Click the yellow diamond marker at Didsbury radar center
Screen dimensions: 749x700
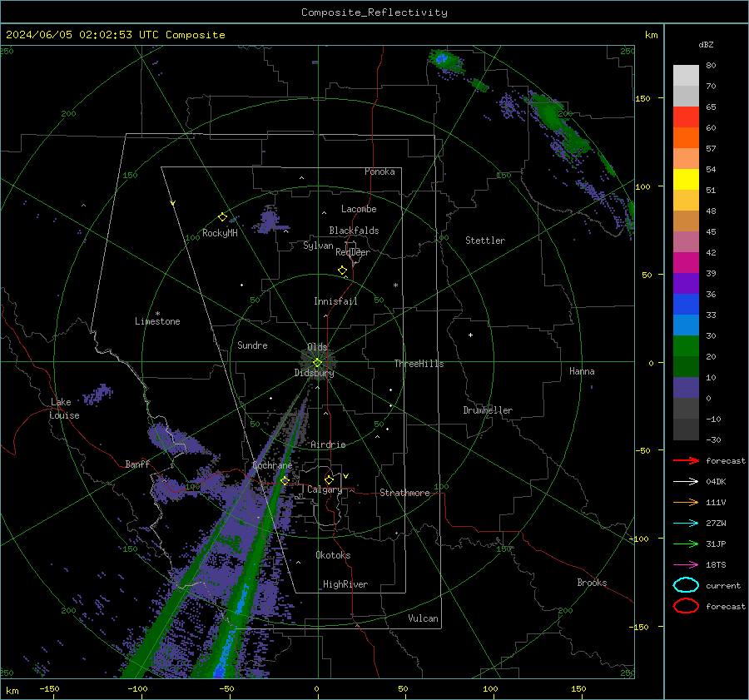[x=317, y=363]
